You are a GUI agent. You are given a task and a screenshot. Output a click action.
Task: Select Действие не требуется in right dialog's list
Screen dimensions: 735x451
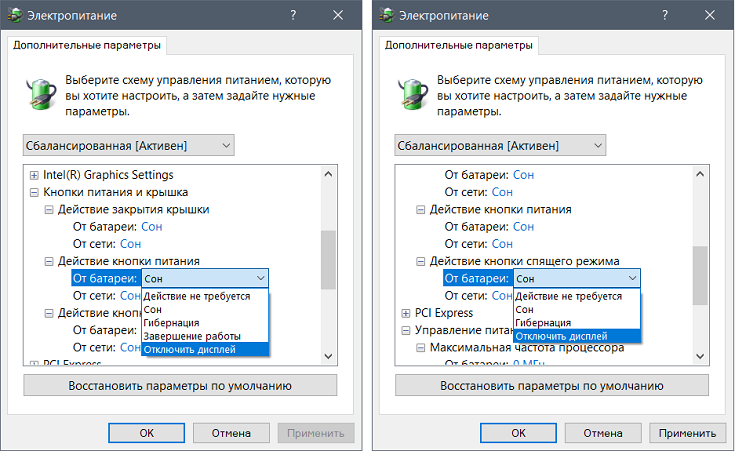(x=569, y=297)
